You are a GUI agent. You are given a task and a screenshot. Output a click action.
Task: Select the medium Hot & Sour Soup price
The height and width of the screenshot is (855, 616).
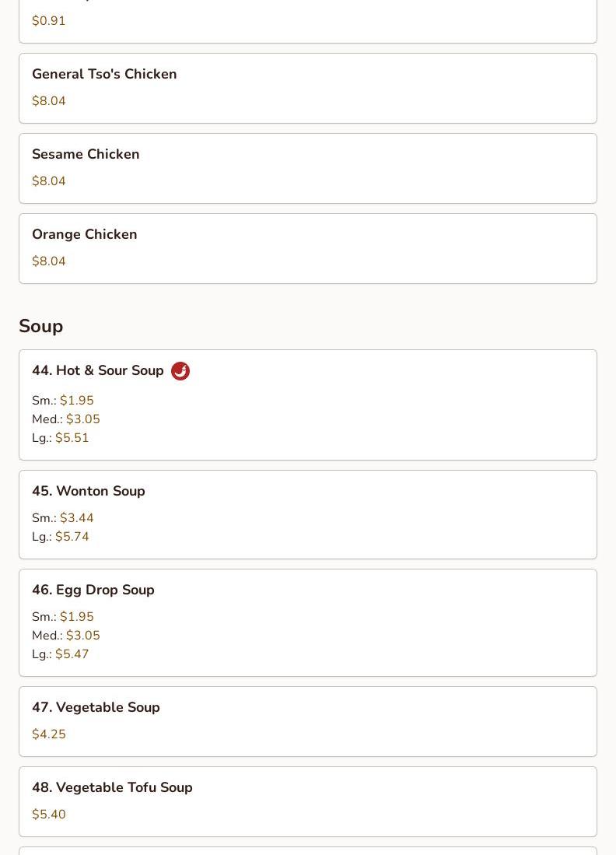tap(82, 419)
